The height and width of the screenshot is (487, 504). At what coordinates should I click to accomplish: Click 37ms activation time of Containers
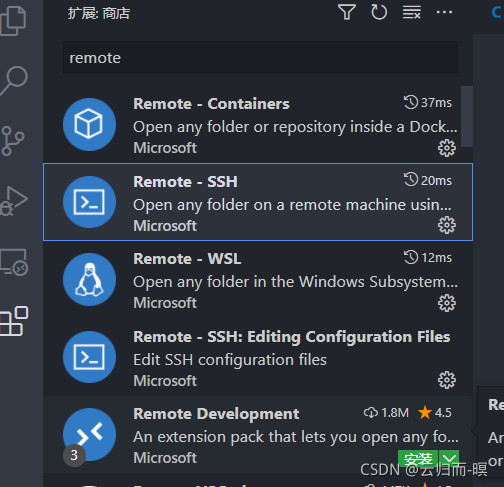428,103
